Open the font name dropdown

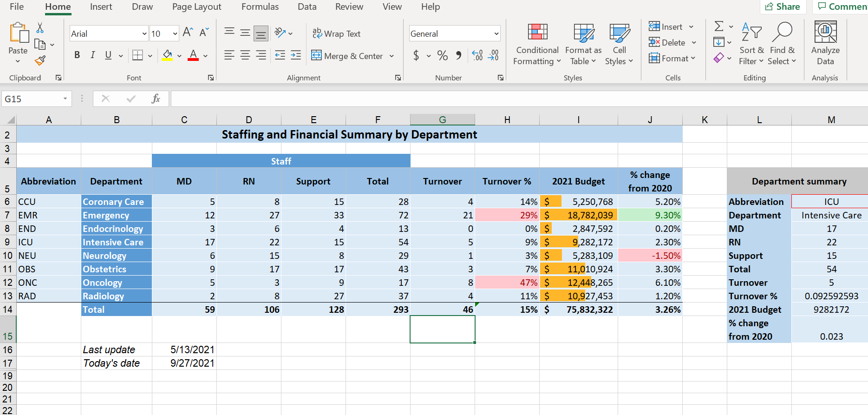144,33
